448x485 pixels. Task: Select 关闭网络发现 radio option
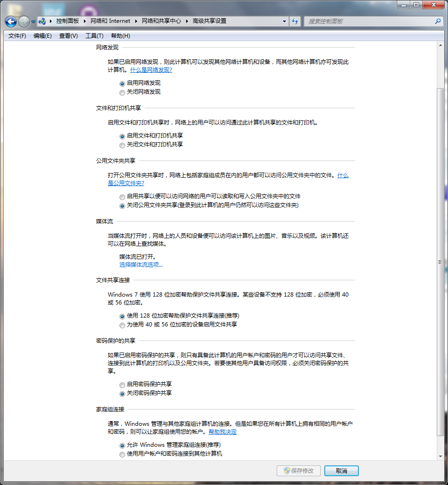122,92
